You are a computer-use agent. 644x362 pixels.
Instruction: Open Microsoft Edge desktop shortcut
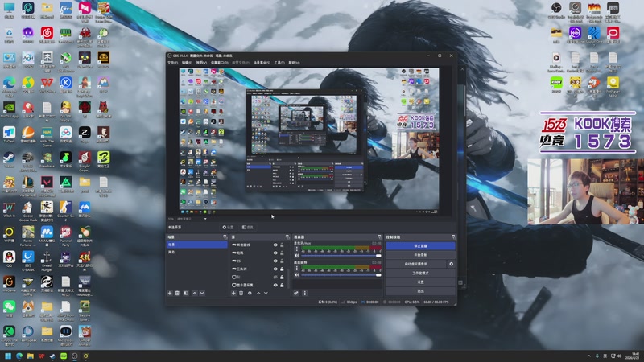9,85
